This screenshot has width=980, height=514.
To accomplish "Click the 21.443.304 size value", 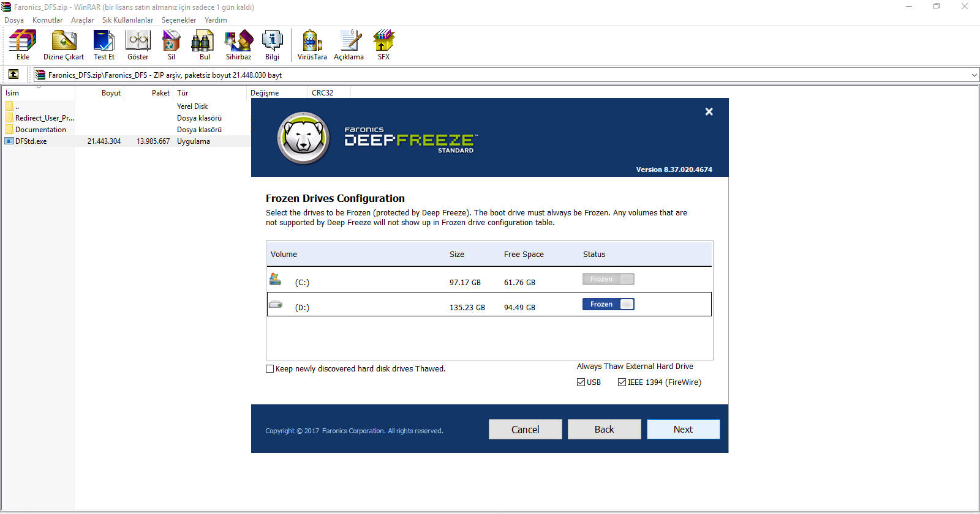I will (x=104, y=141).
